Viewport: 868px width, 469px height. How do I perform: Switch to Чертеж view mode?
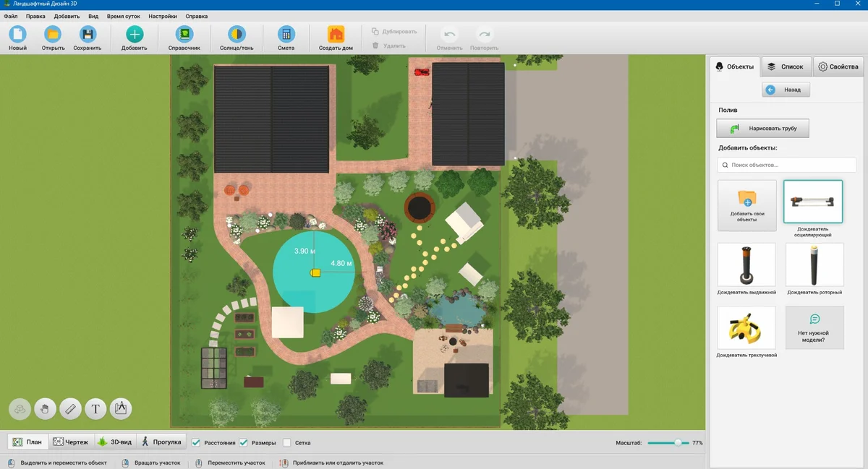pyautogui.click(x=71, y=442)
